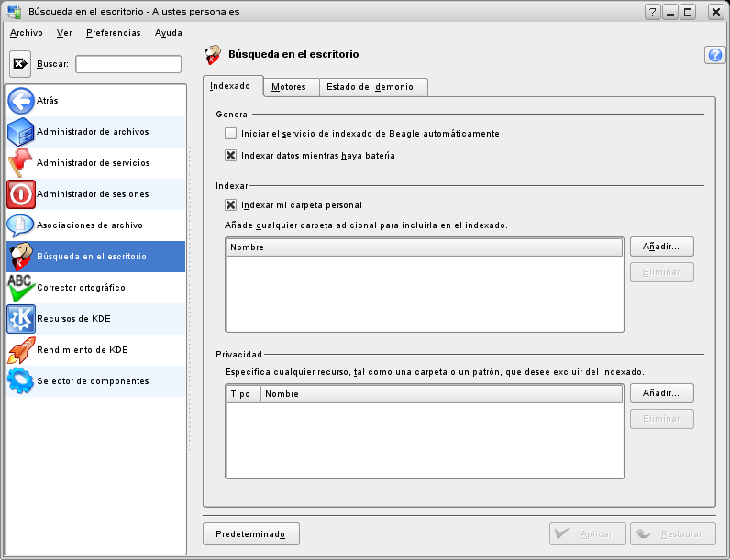
Task: Select Recursos de KDE icon
Action: pyautogui.click(x=20, y=319)
